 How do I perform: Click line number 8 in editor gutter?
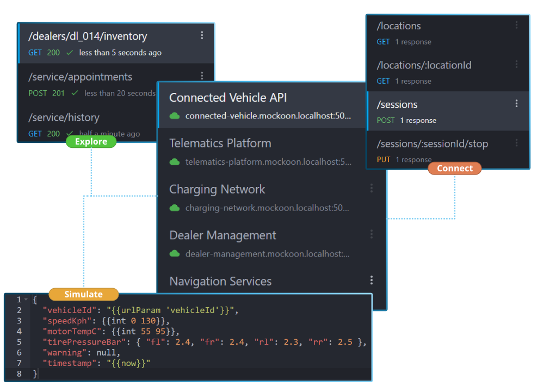click(x=19, y=374)
